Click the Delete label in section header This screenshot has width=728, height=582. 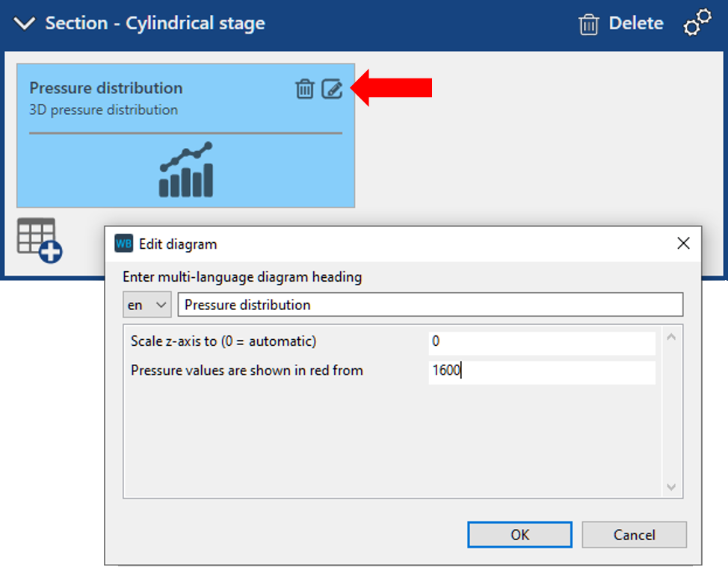pos(635,24)
